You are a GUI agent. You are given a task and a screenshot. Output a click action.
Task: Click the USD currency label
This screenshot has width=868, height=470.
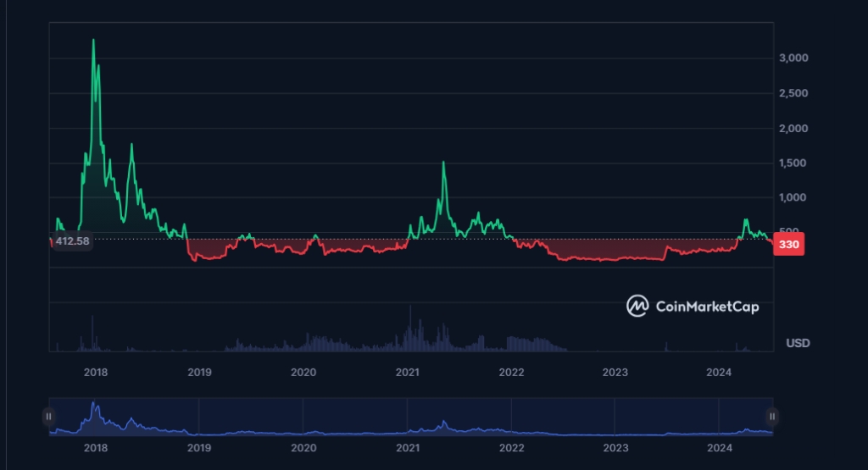coord(798,343)
